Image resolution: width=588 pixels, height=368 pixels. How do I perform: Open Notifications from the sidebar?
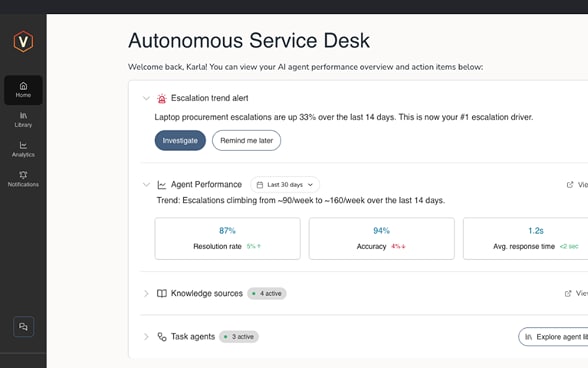click(x=23, y=179)
